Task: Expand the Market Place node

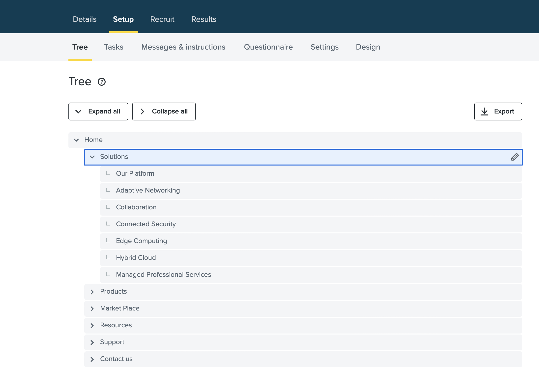Action: click(x=92, y=309)
